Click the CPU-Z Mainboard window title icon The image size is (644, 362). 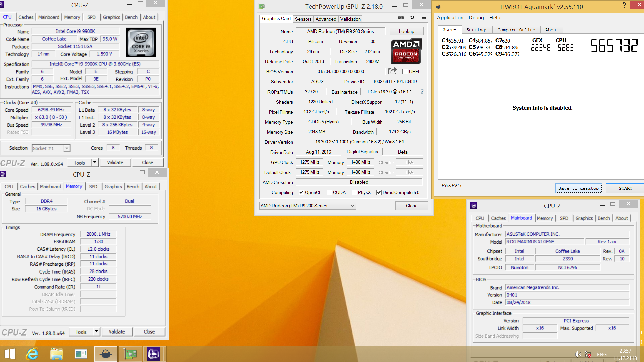point(473,205)
